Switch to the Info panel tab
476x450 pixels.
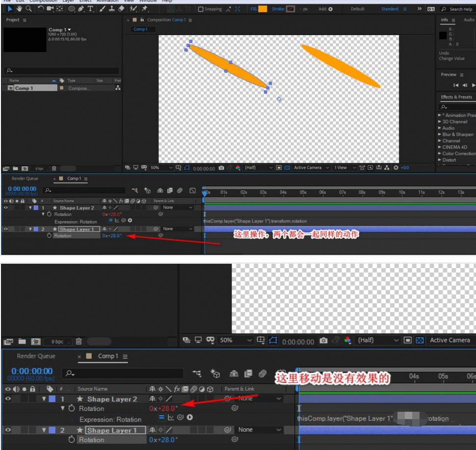(445, 20)
